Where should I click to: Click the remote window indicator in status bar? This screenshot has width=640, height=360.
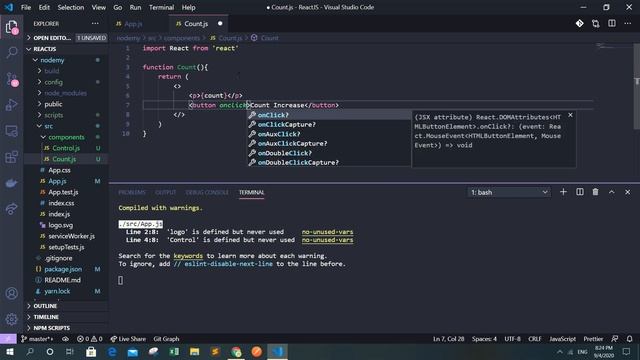point(8,339)
